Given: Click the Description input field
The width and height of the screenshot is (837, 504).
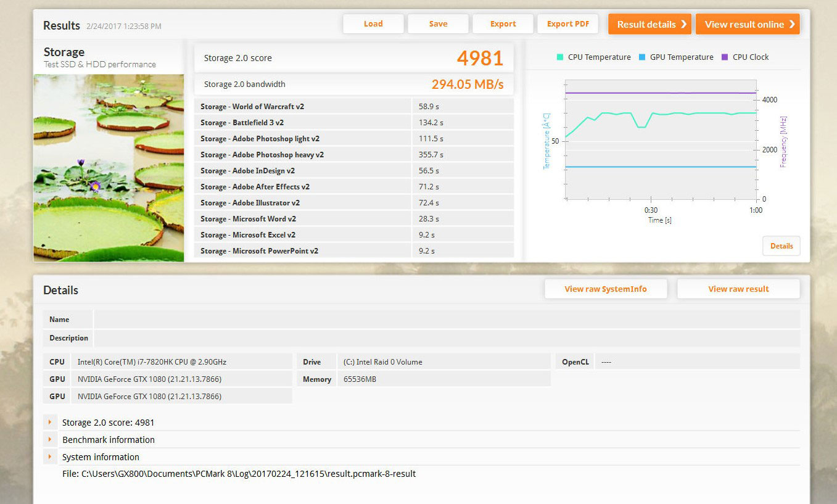Looking at the screenshot, I should tap(447, 338).
